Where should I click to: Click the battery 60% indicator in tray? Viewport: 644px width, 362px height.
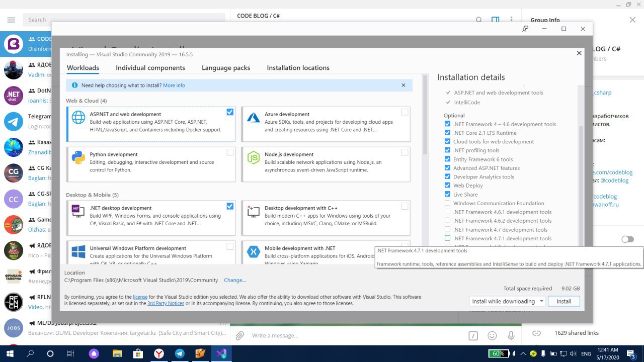pos(499,353)
